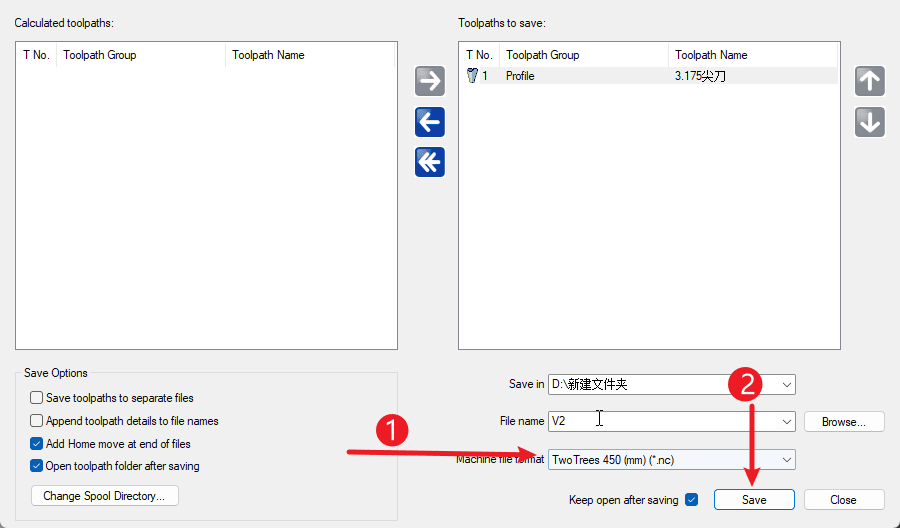Enable Append toolpath details to file names
The width and height of the screenshot is (900, 528).
[37, 421]
